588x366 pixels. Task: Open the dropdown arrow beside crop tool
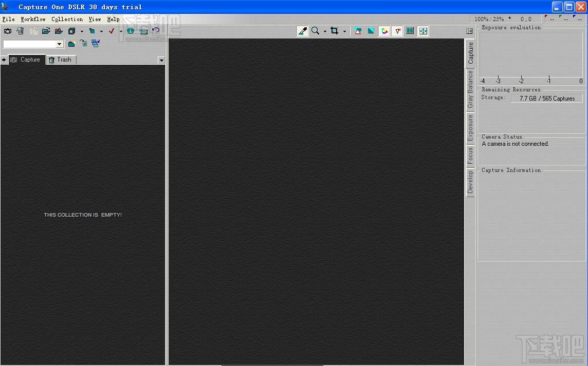pos(344,31)
